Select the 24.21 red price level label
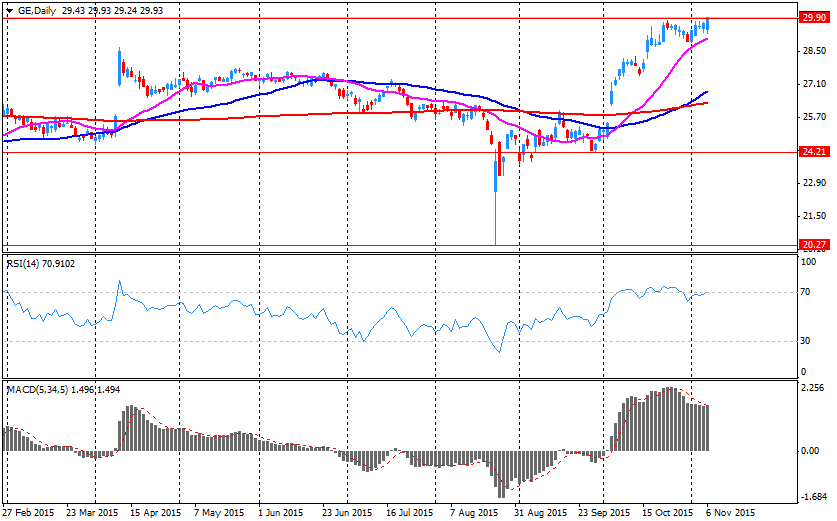This screenshot has width=837, height=521. point(815,152)
